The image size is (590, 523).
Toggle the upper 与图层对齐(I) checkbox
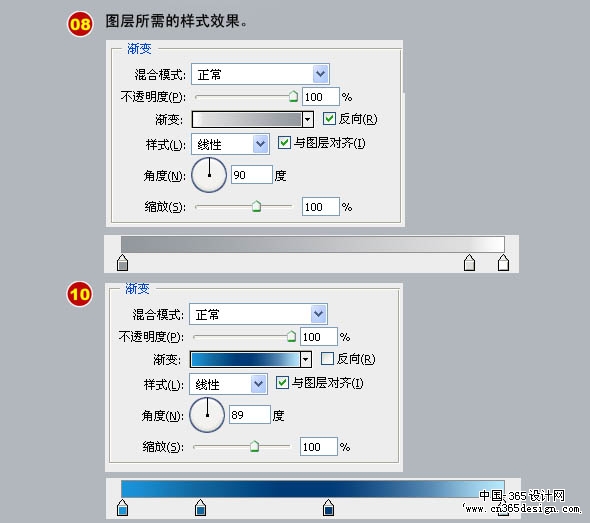(284, 143)
